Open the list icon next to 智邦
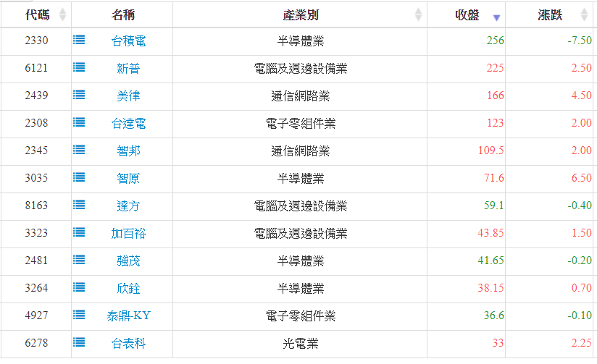Viewport: 597px width, 364px height. [x=79, y=151]
